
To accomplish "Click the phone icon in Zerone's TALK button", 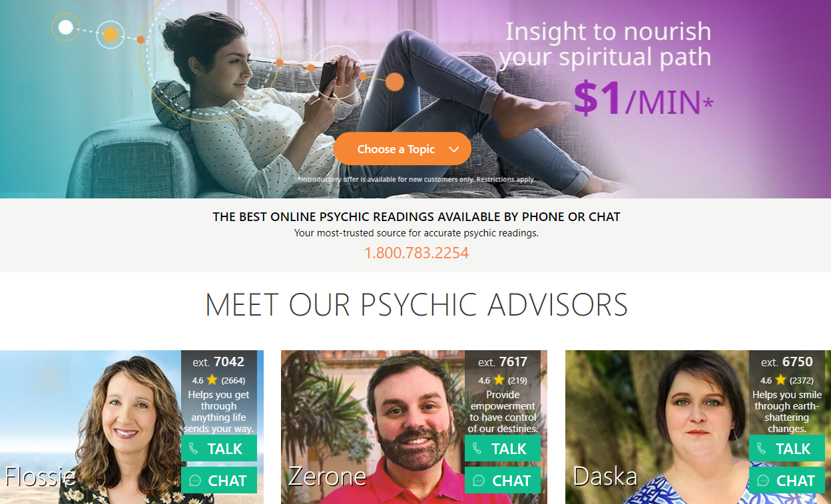I will point(477,449).
